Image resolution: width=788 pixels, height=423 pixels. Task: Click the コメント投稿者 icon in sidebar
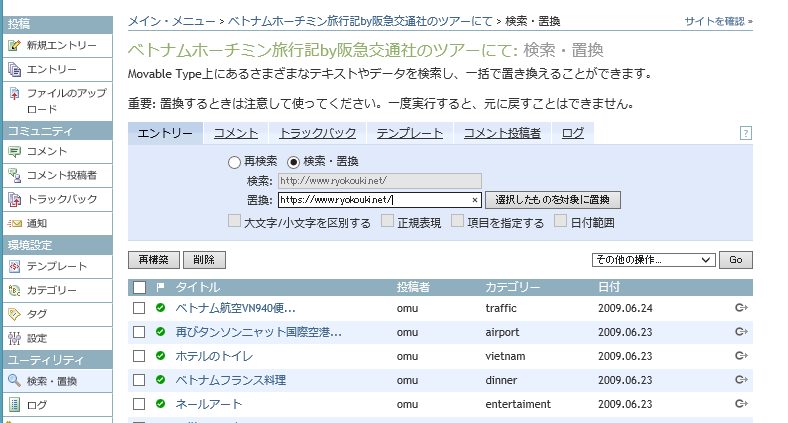pos(14,175)
